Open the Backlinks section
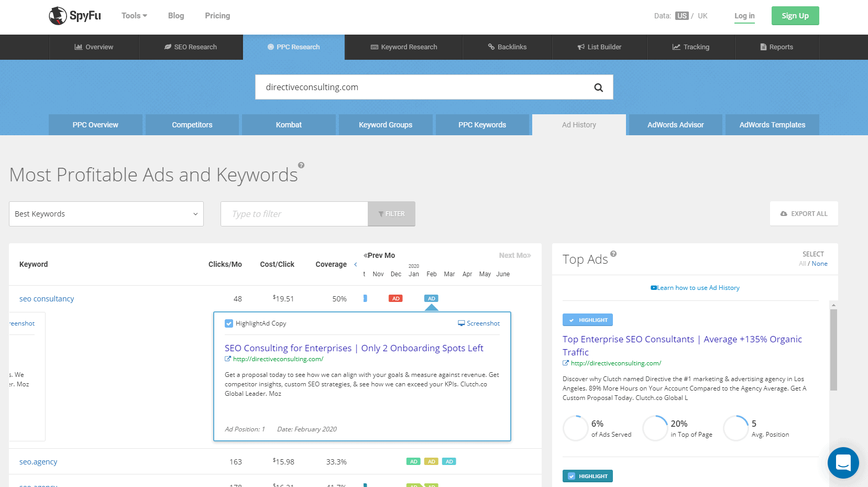868x487 pixels. [507, 47]
